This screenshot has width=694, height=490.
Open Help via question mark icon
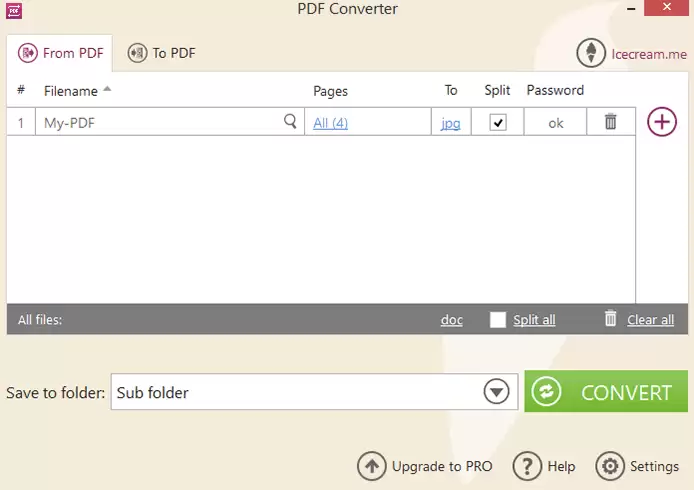pos(527,466)
